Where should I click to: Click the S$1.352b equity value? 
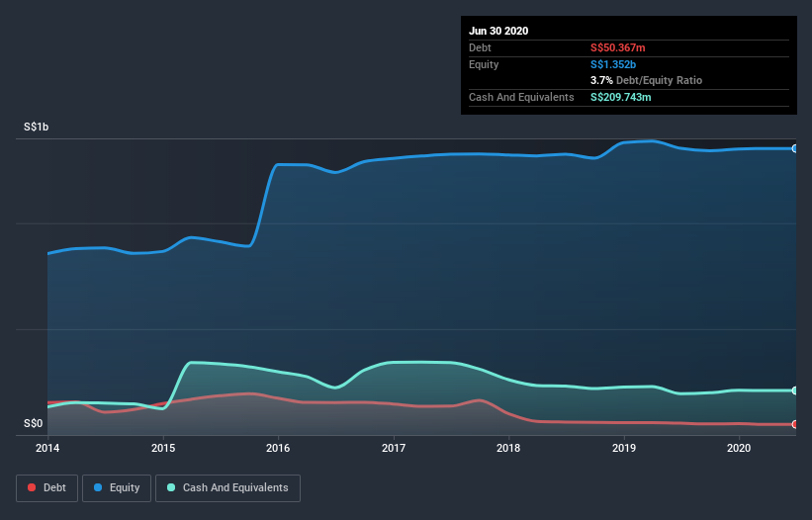coord(613,64)
